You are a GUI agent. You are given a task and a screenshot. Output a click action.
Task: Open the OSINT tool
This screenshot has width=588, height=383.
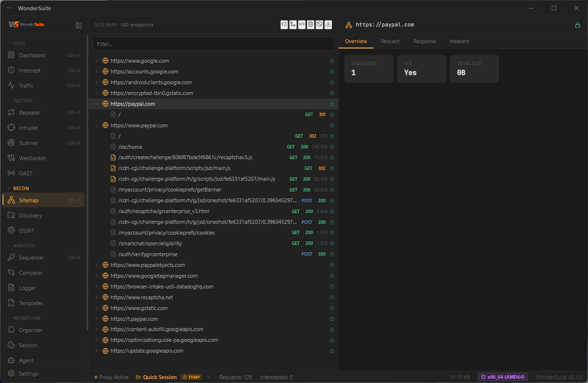coord(44,231)
